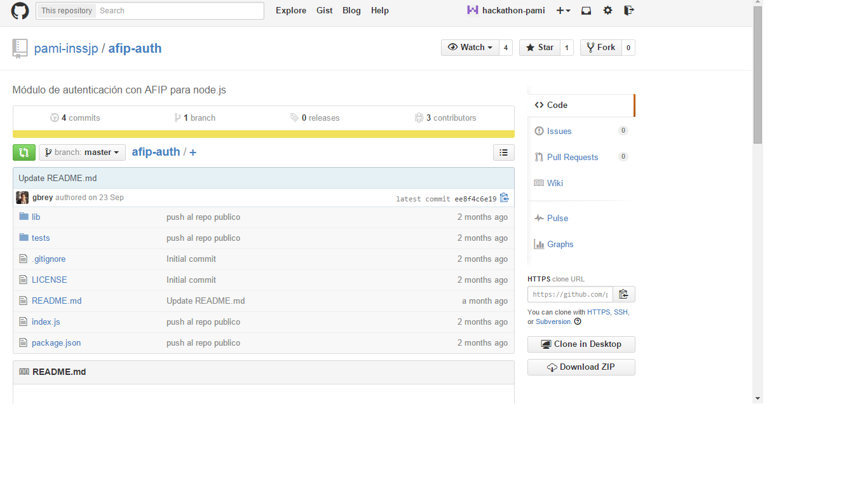Click the repository book icon

20,48
